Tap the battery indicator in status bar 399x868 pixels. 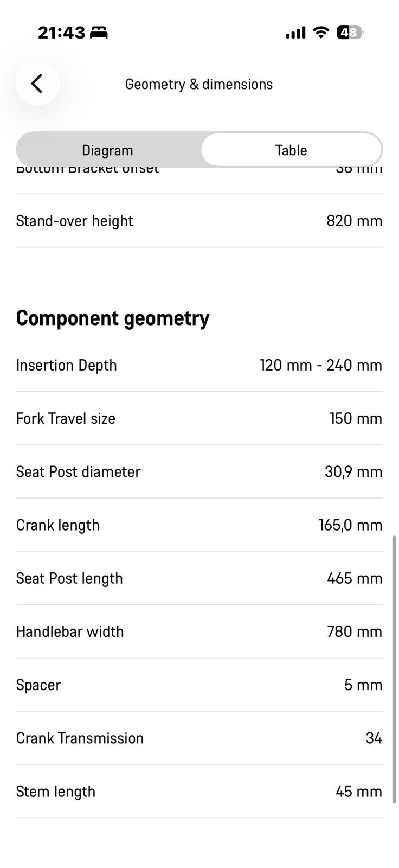349,33
